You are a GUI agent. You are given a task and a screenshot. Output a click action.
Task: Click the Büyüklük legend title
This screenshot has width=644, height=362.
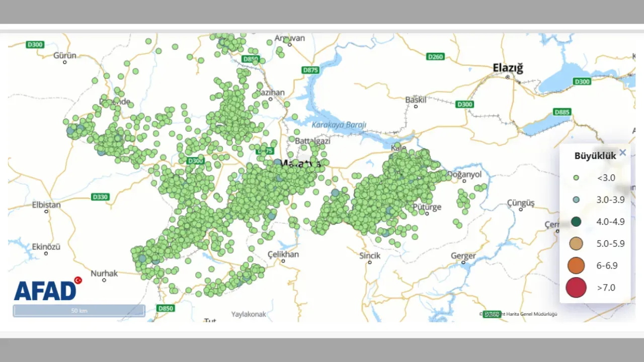[x=595, y=156]
